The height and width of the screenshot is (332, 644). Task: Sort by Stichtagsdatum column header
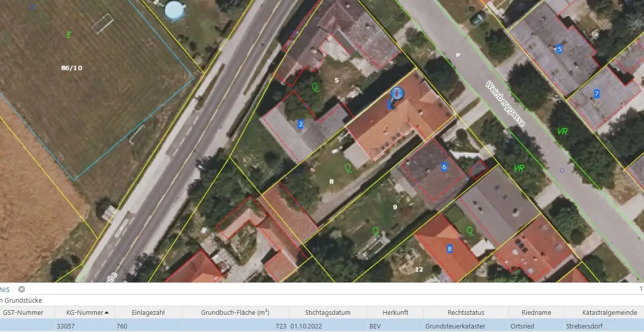pyautogui.click(x=328, y=312)
